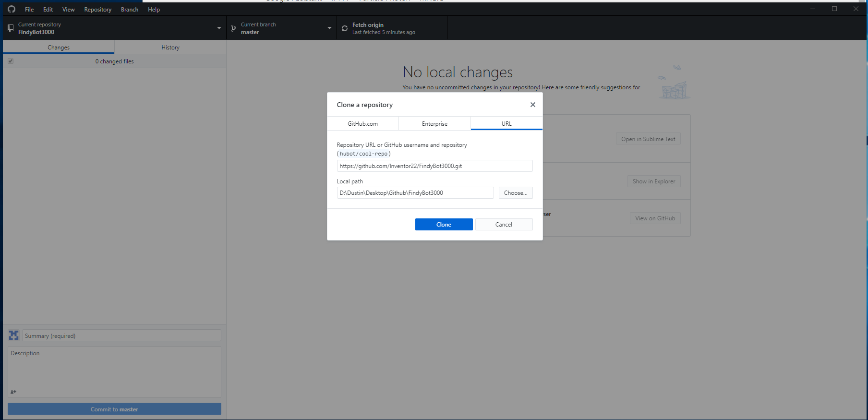Click View on GitHub button
Image resolution: width=868 pixels, height=420 pixels.
(x=655, y=218)
